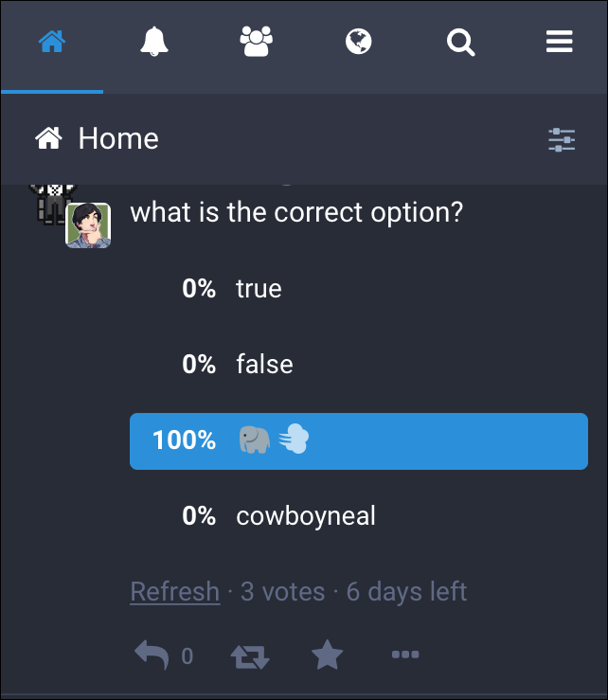Boost the poll post
608x700 pixels.
(250, 655)
